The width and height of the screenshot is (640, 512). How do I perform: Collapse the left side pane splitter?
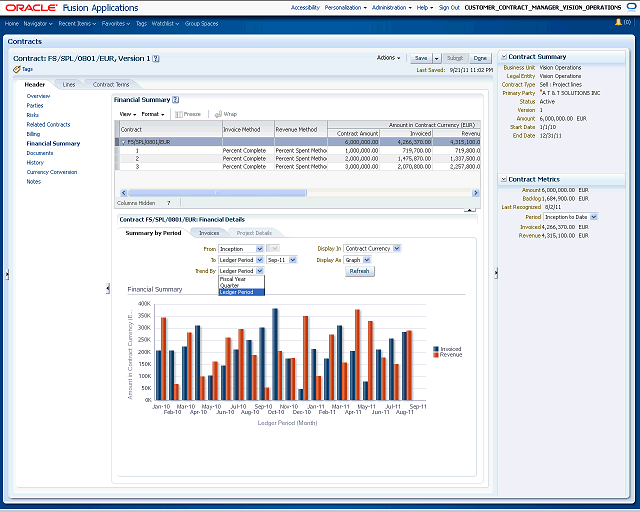(7, 274)
